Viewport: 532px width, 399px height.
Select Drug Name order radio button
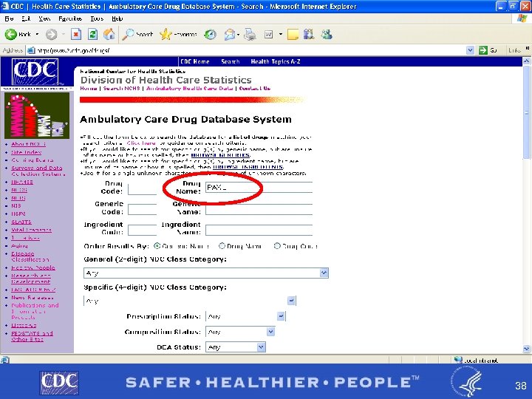tap(222, 245)
